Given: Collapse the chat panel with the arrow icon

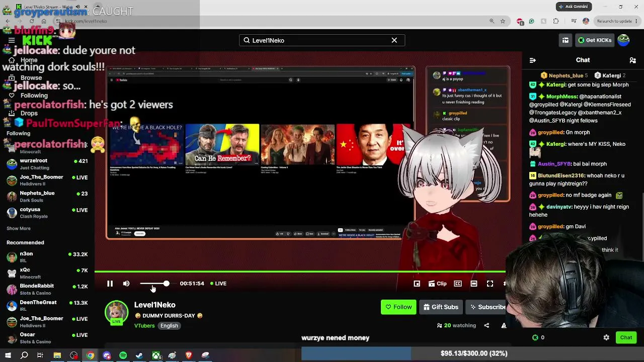Looking at the screenshot, I should pyautogui.click(x=532, y=60).
